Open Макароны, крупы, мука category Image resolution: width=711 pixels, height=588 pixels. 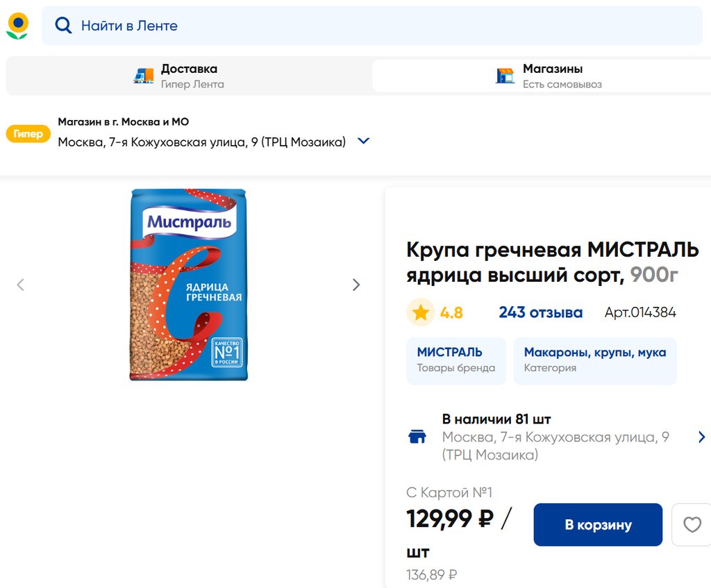[594, 360]
